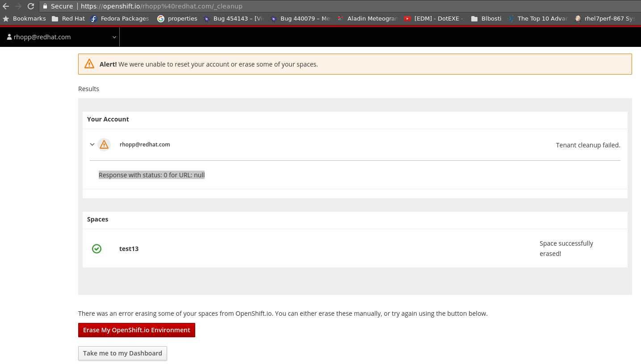Click Take me to my Dashboard

tap(122, 353)
